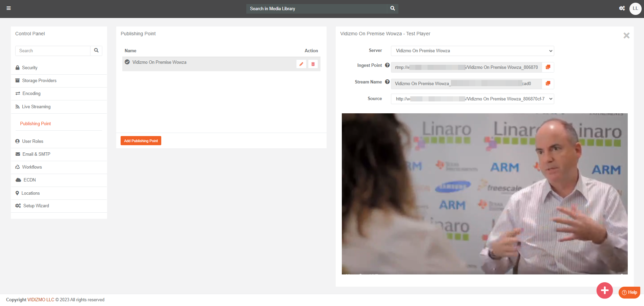644x306 pixels.
Task: Click the Ingest Point help question icon
Action: click(387, 65)
